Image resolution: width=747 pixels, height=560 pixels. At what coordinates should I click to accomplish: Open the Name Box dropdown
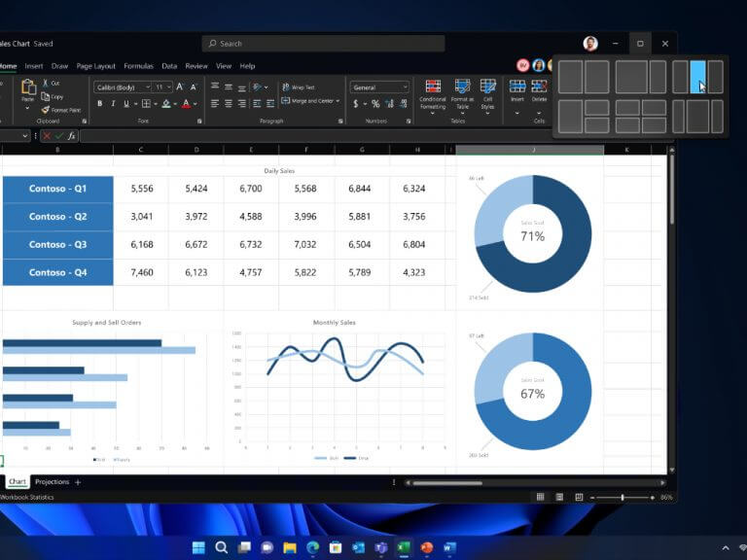[x=24, y=136]
